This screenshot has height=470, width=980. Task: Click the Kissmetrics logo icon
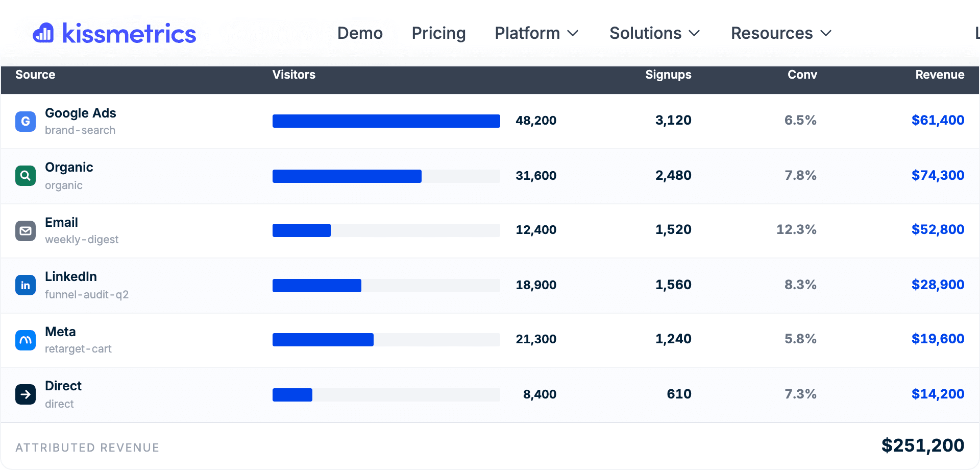coord(43,33)
